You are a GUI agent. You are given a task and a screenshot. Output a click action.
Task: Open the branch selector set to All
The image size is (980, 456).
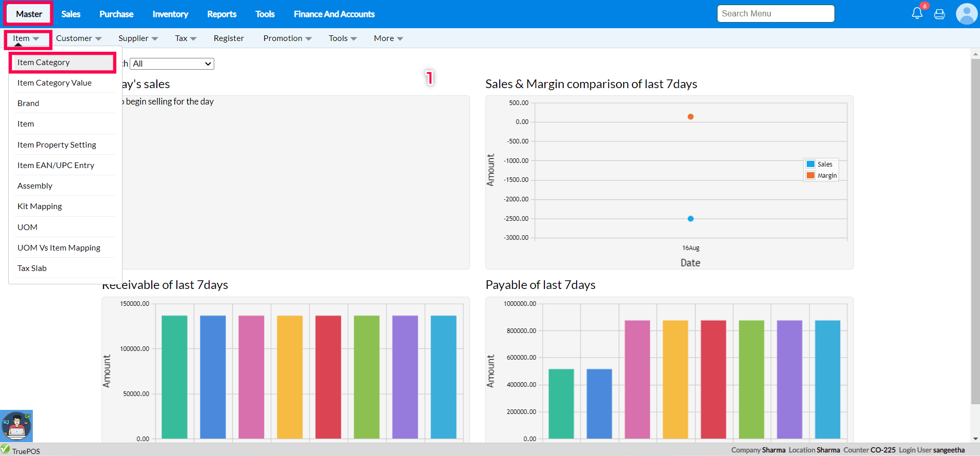point(172,64)
